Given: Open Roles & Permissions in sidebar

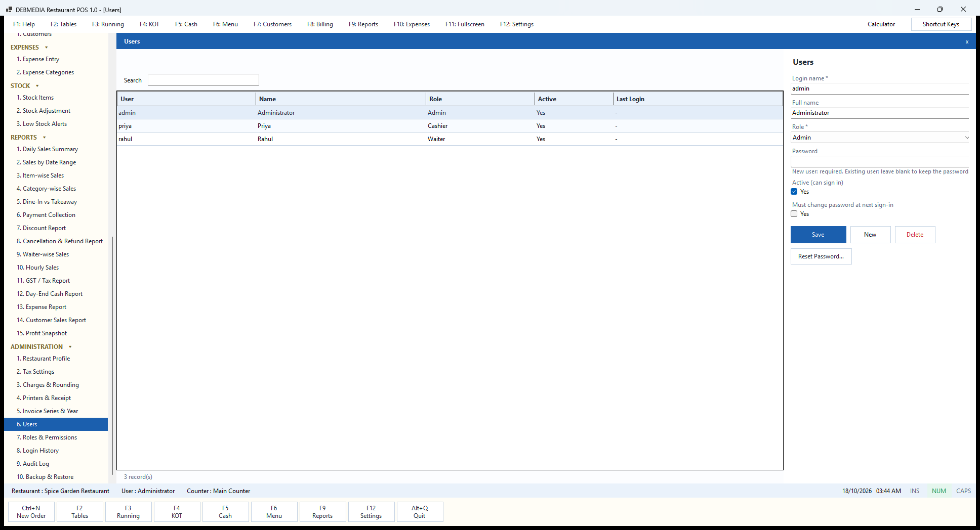Looking at the screenshot, I should click(x=56, y=437).
